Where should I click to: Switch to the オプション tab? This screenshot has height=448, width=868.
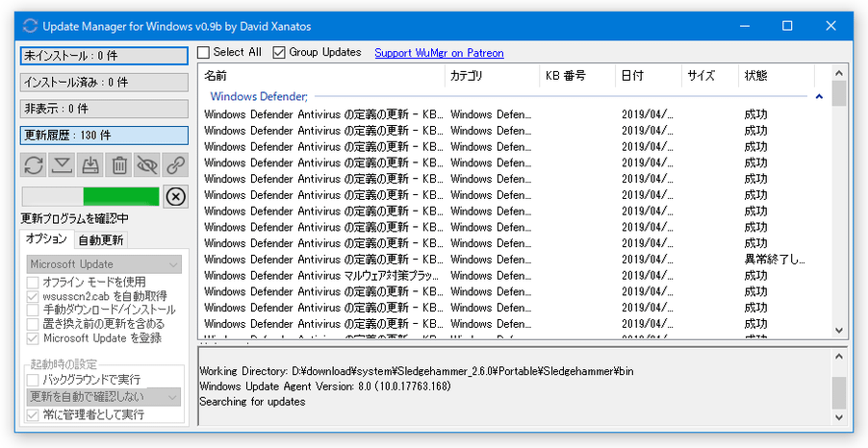(46, 239)
